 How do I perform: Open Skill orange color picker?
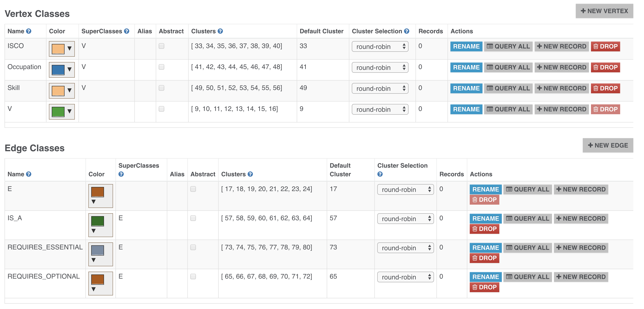pos(62,91)
